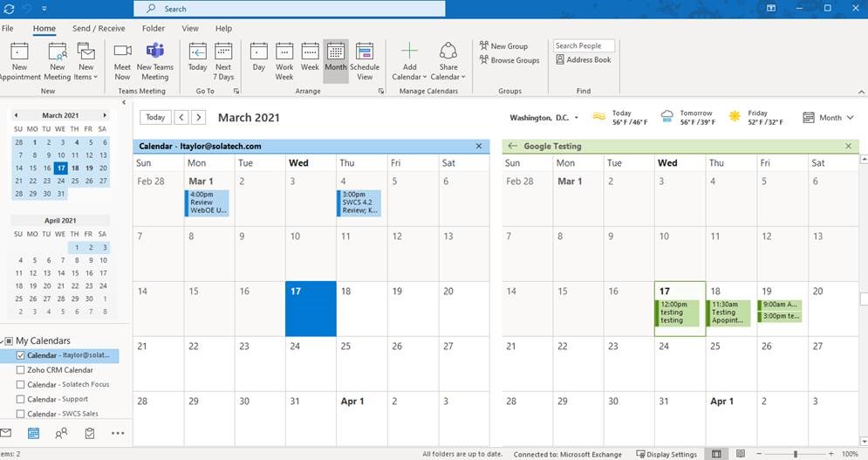Switch to Day view

tap(258, 58)
